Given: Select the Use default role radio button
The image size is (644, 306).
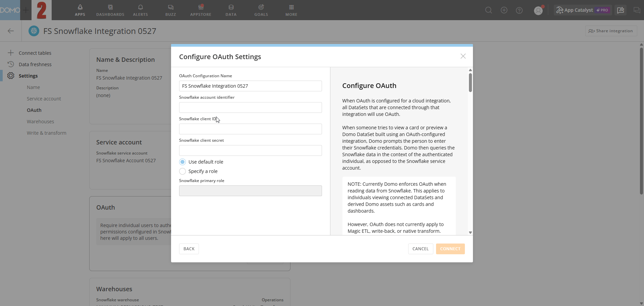Looking at the screenshot, I should pos(182,162).
